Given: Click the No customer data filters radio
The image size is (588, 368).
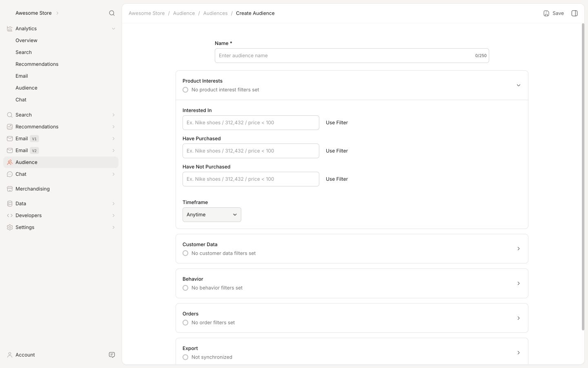Looking at the screenshot, I should click(x=185, y=254).
